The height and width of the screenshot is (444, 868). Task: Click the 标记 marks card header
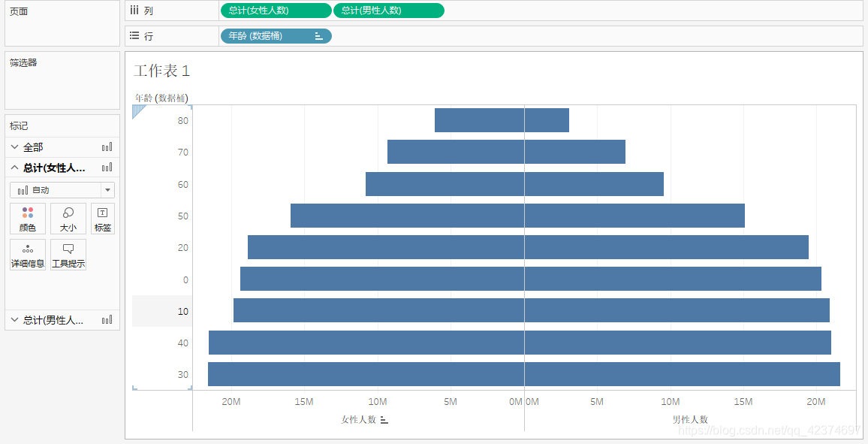coord(19,125)
